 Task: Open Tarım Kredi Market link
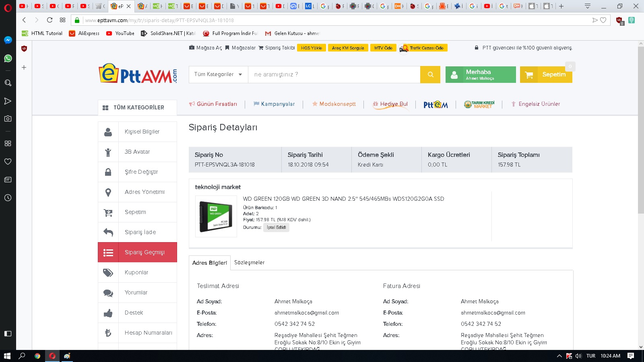coord(479,105)
